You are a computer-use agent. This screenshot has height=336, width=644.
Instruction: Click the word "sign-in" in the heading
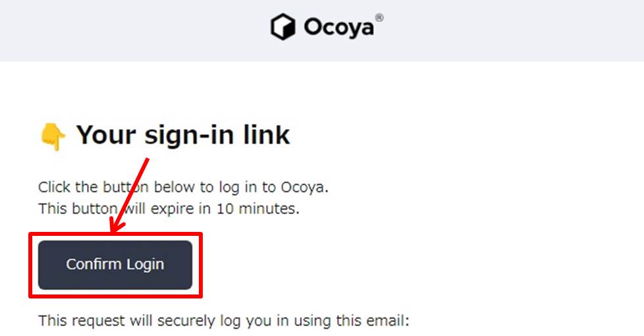pos(190,136)
